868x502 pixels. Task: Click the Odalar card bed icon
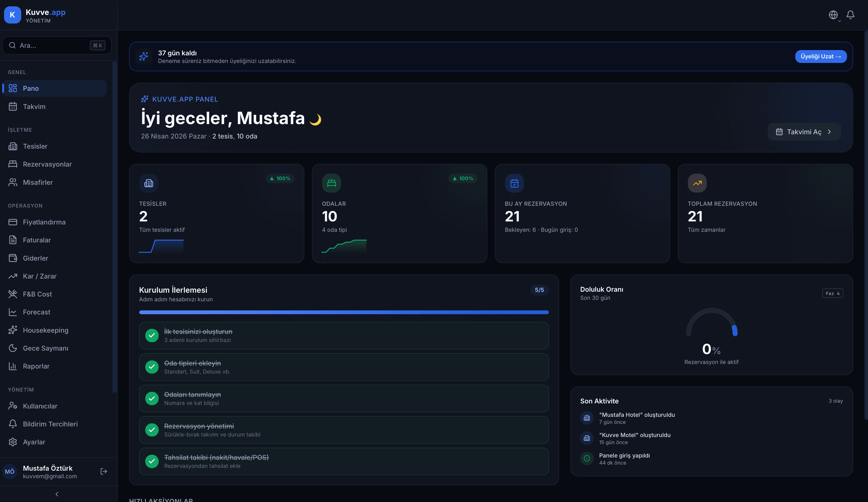331,183
